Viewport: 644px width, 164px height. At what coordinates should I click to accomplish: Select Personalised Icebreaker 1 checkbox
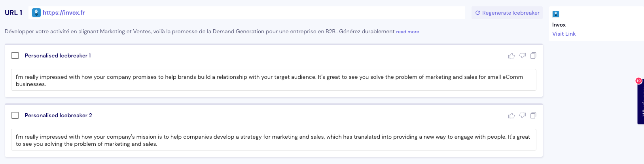[x=15, y=55]
